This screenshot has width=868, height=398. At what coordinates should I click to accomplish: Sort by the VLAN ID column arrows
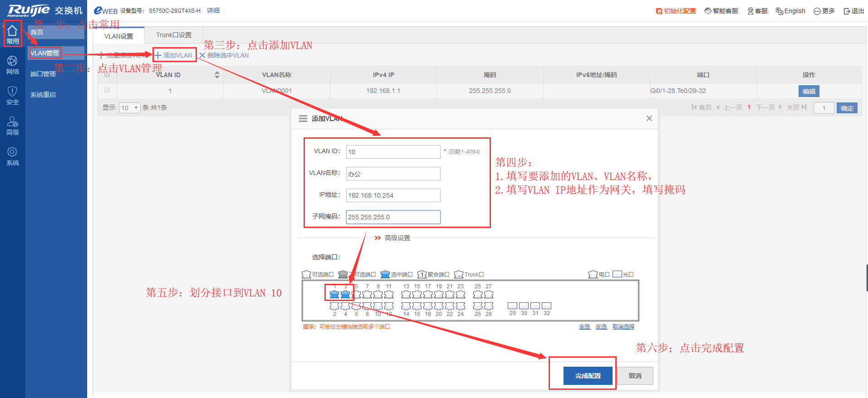coord(217,75)
